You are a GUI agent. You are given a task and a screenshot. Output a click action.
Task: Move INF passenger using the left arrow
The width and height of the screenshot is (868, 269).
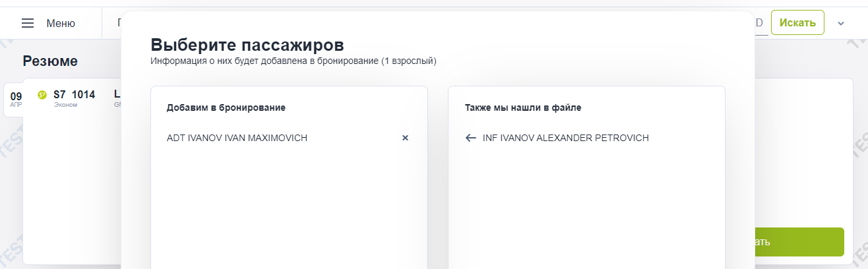(x=470, y=138)
